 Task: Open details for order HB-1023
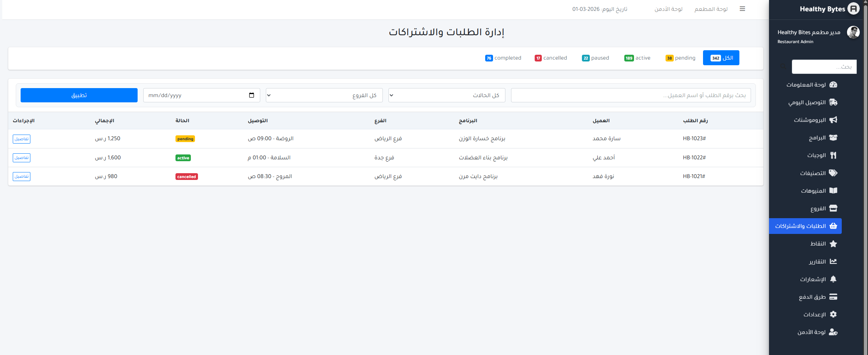21,139
